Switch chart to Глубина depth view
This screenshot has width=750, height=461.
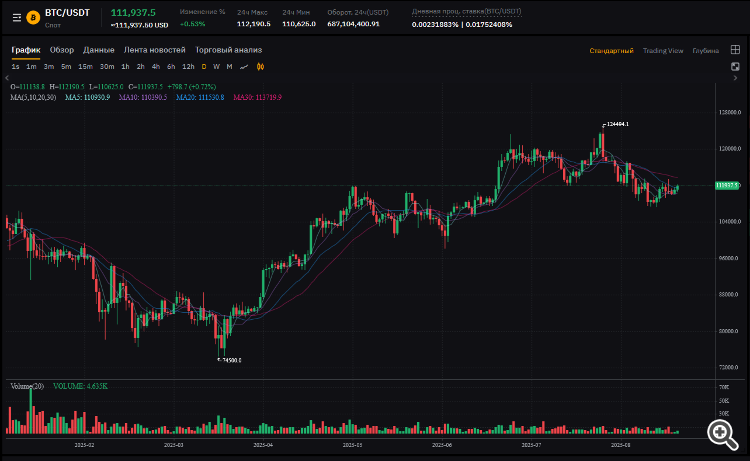[706, 51]
